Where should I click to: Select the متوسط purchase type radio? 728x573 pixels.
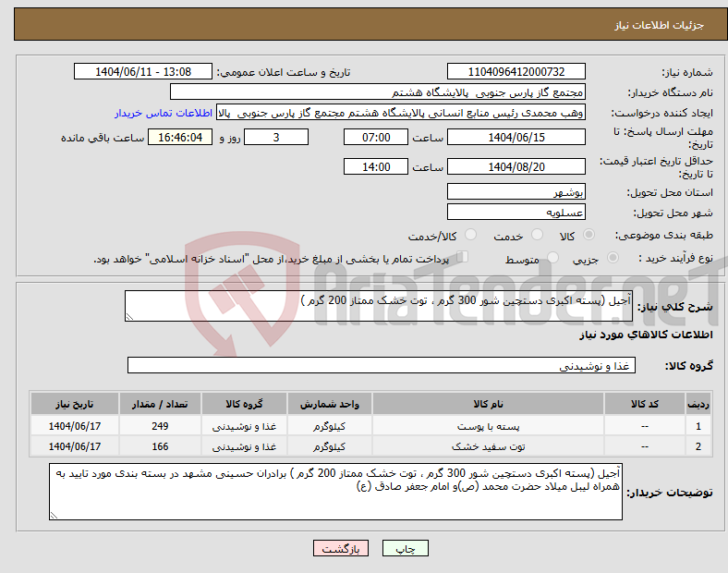point(552,260)
